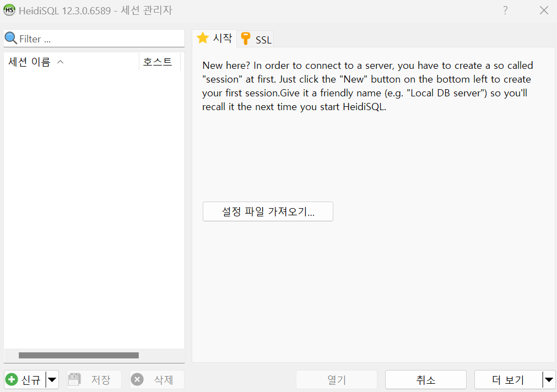Click the horizontal scrollbar of session list

click(x=78, y=356)
